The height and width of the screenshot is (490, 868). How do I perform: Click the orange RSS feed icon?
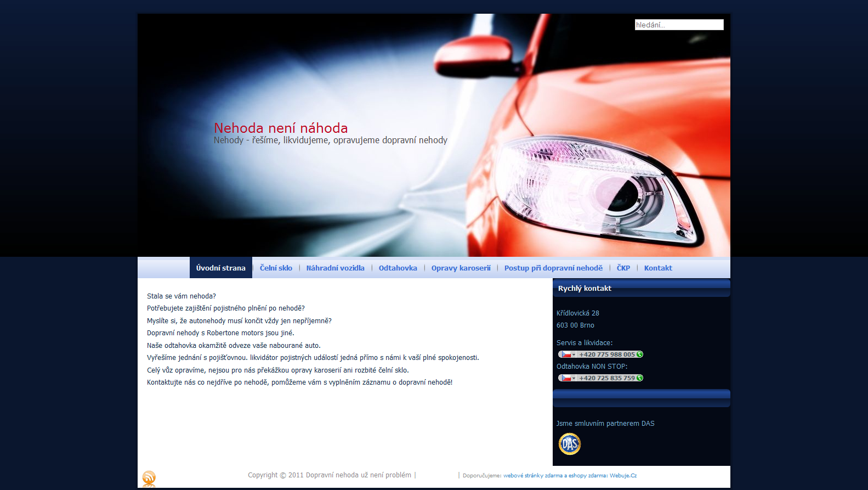[149, 477]
